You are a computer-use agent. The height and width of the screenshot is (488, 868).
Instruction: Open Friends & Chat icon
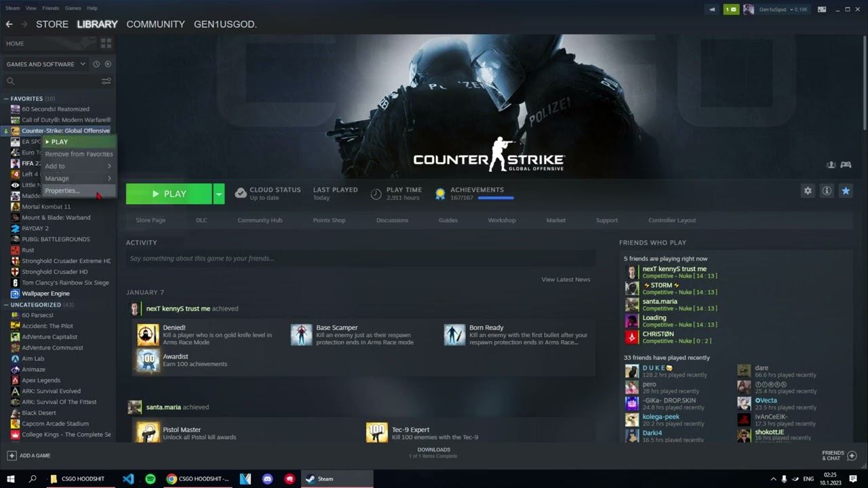(852, 455)
